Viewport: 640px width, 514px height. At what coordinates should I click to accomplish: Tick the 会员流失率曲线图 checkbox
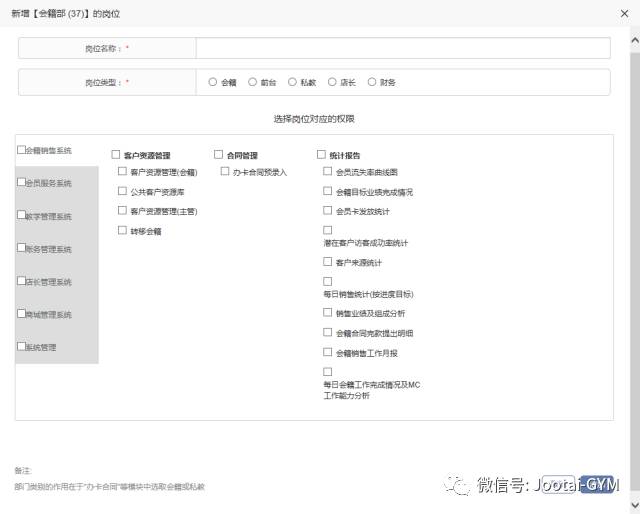pyautogui.click(x=327, y=171)
